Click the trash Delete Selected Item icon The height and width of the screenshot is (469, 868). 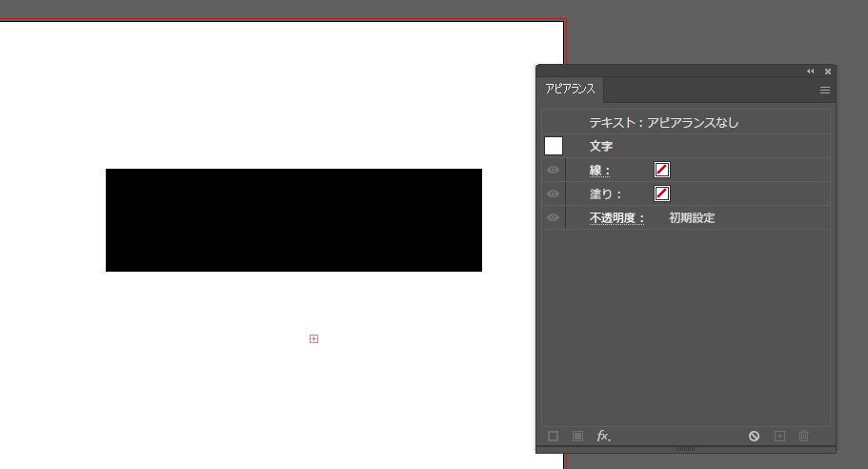(804, 436)
